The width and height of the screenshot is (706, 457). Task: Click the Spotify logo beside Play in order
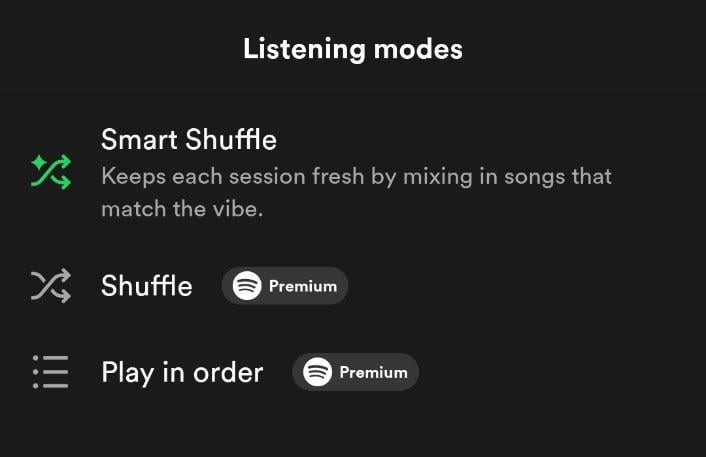point(318,373)
